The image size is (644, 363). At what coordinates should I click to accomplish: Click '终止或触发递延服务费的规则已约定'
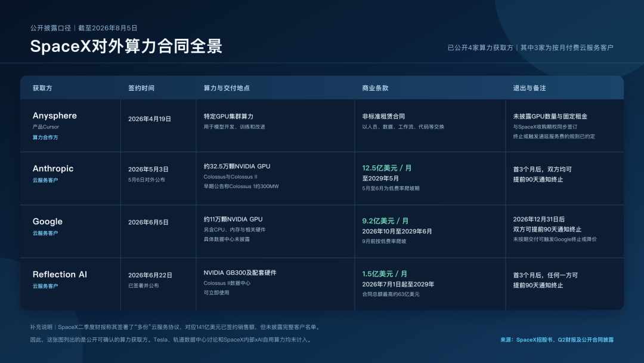553,137
